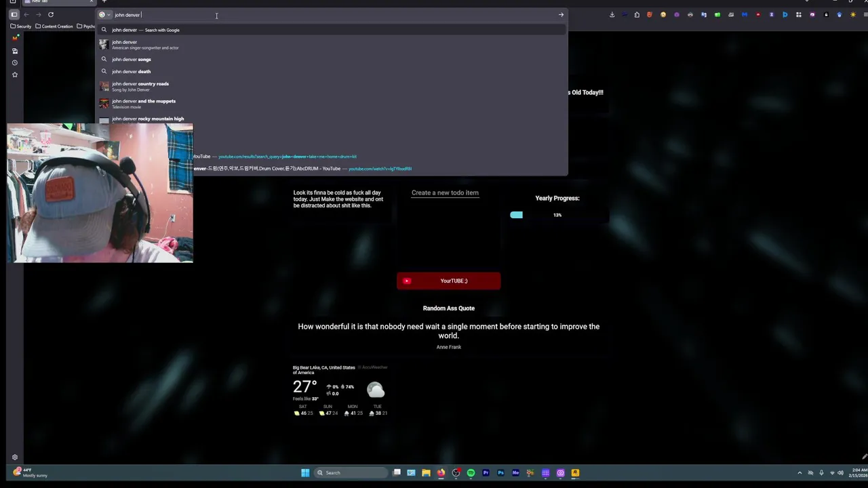Click the taskbar Search box

click(x=351, y=473)
